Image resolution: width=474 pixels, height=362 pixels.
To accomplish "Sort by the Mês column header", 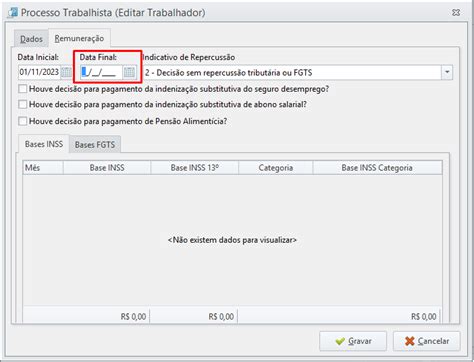I will [x=43, y=168].
